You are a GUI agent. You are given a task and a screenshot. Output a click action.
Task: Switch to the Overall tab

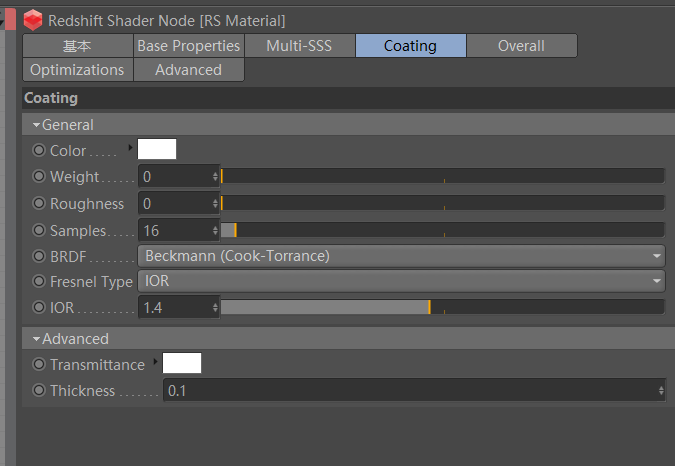(522, 46)
